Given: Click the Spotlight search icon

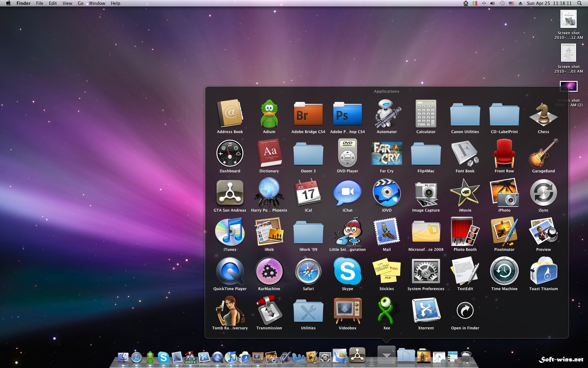Looking at the screenshot, I should point(580,3).
